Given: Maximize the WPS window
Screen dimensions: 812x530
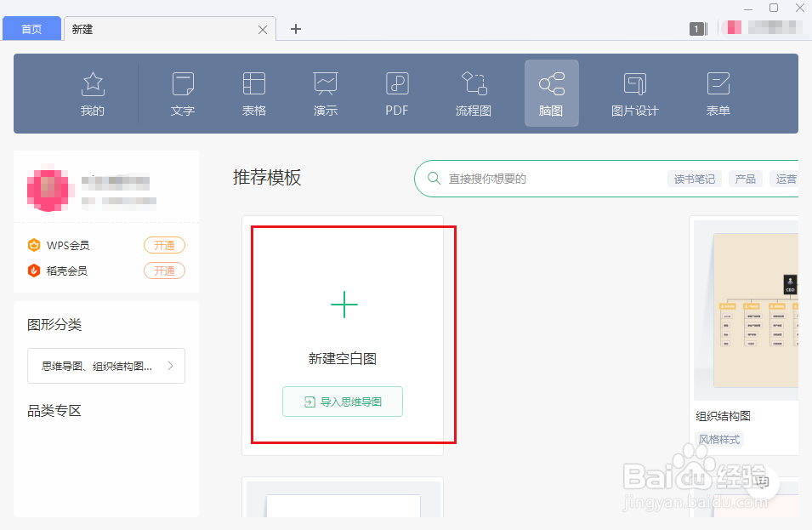Looking at the screenshot, I should (x=774, y=8).
